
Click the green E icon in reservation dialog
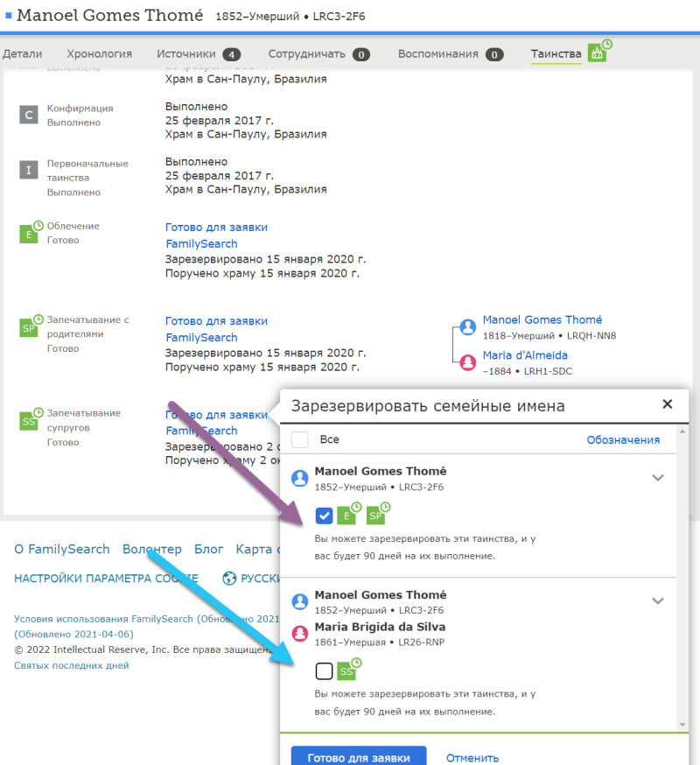tap(349, 514)
